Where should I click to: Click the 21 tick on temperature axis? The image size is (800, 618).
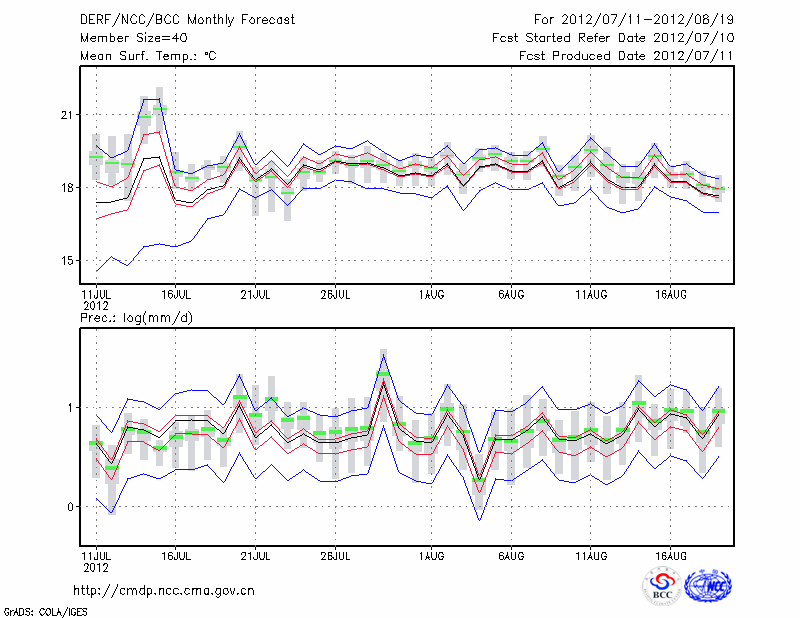tap(67, 116)
